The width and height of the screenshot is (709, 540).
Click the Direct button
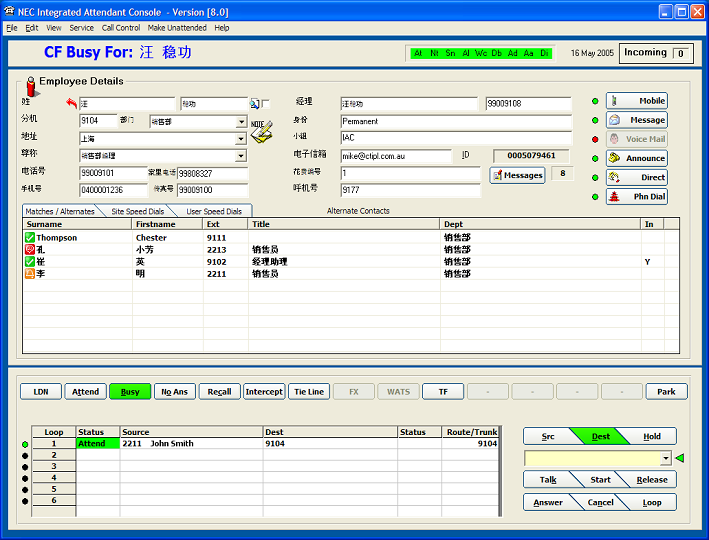[x=637, y=177]
